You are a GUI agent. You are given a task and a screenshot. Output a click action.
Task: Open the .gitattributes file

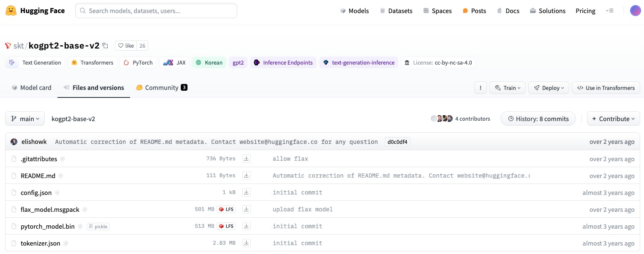(39, 159)
